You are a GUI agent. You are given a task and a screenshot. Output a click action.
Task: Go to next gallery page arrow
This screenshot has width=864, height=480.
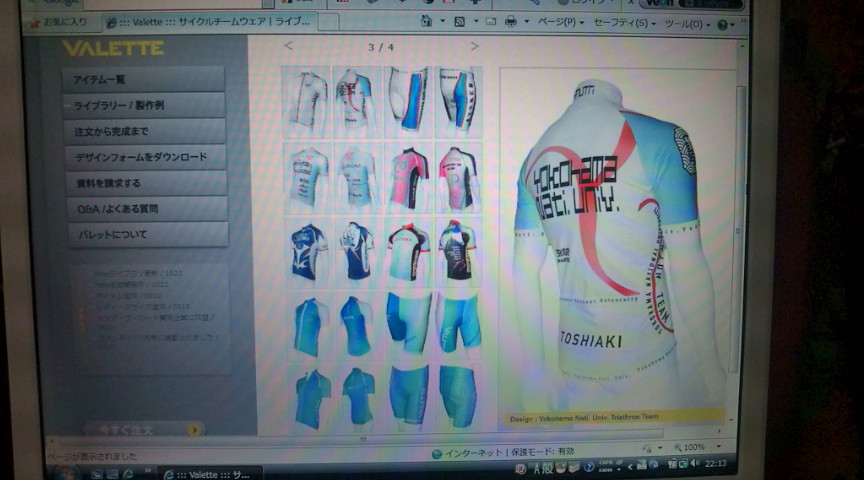[474, 46]
